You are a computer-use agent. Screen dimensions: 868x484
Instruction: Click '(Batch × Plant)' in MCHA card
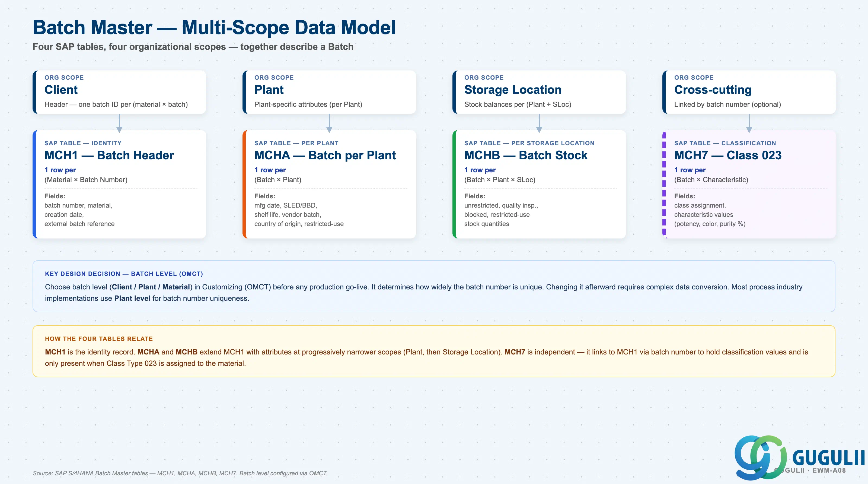278,180
